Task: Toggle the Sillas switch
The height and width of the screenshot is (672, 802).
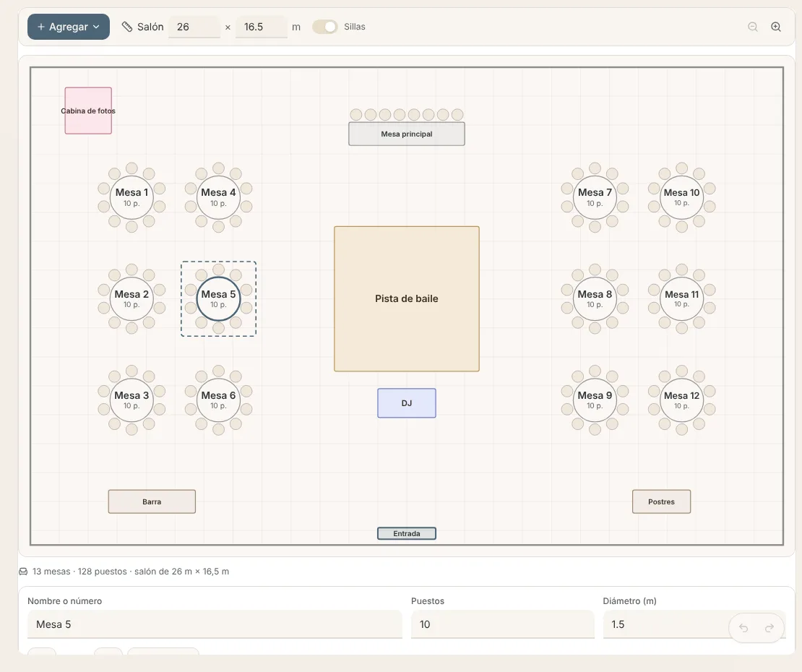Action: tap(325, 27)
